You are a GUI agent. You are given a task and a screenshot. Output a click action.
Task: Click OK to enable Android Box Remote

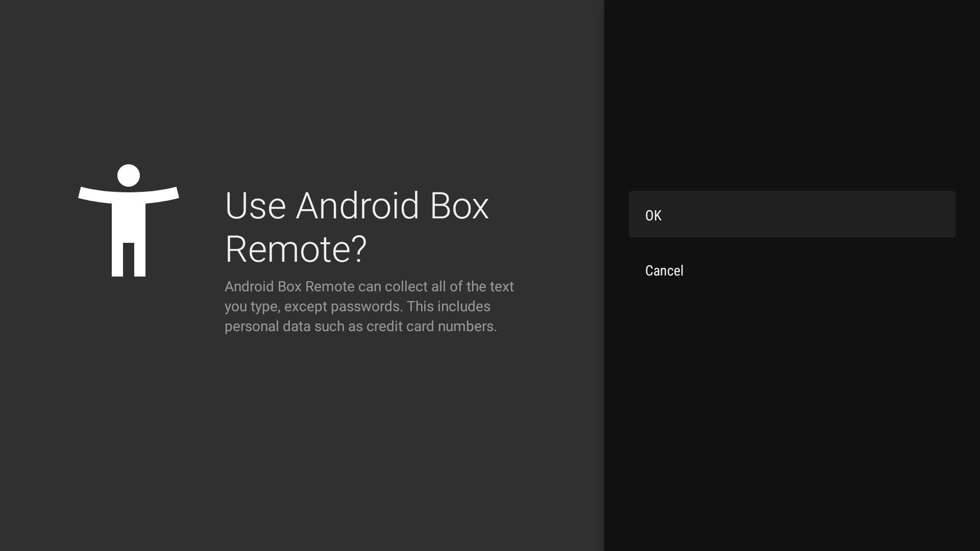[653, 215]
